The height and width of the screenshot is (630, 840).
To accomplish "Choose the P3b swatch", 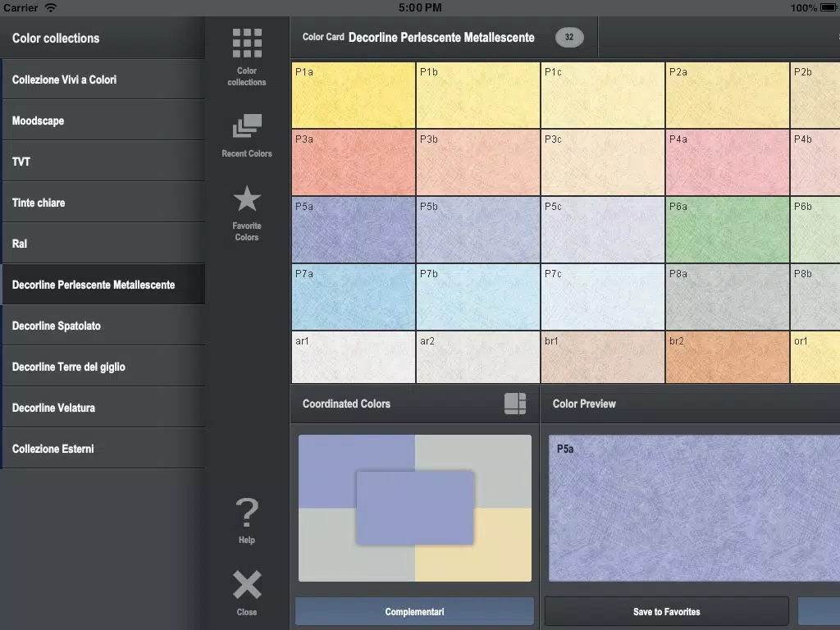I will pos(478,162).
